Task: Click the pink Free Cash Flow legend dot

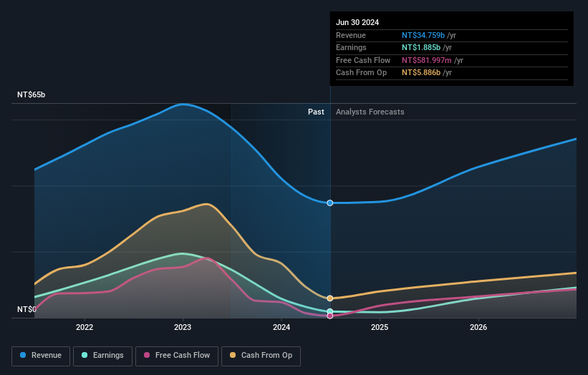Action: [147, 355]
